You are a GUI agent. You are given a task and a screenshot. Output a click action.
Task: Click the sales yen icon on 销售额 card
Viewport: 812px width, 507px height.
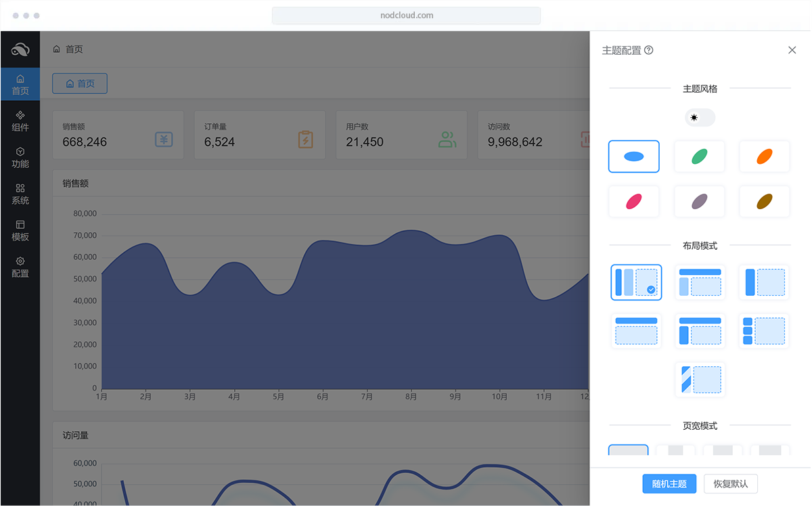tap(164, 139)
